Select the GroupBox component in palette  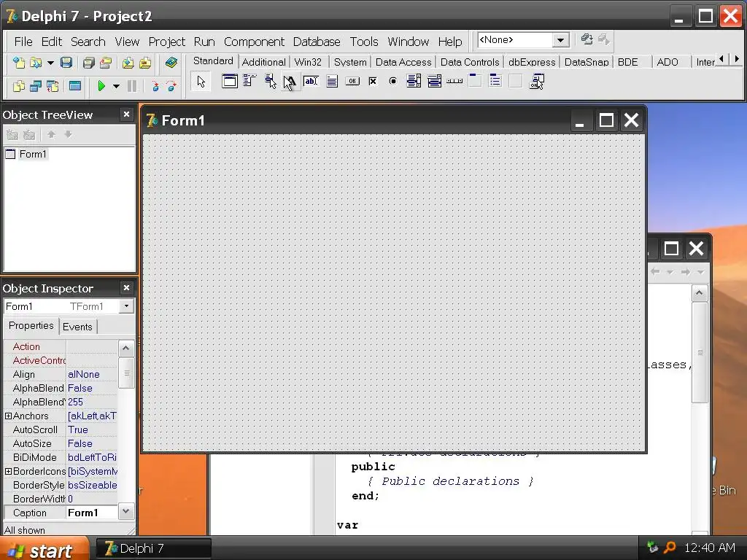(x=475, y=82)
